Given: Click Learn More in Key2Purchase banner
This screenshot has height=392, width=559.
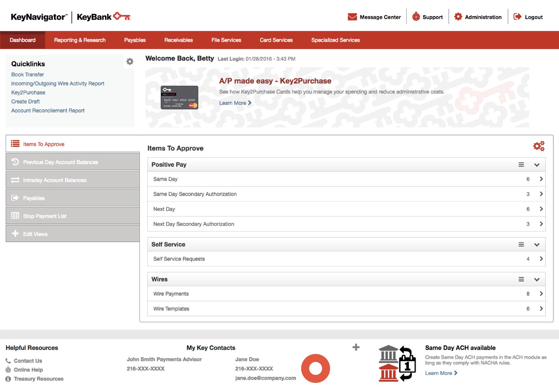Looking at the screenshot, I should (x=235, y=103).
